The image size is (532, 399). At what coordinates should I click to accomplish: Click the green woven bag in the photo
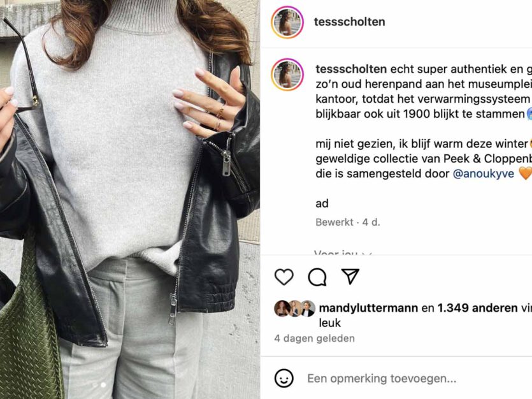29,326
